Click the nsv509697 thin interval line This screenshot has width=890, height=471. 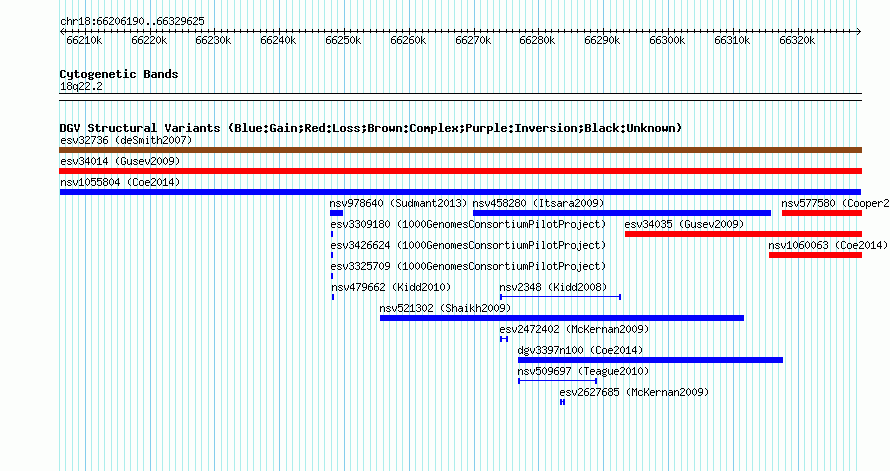click(x=557, y=381)
